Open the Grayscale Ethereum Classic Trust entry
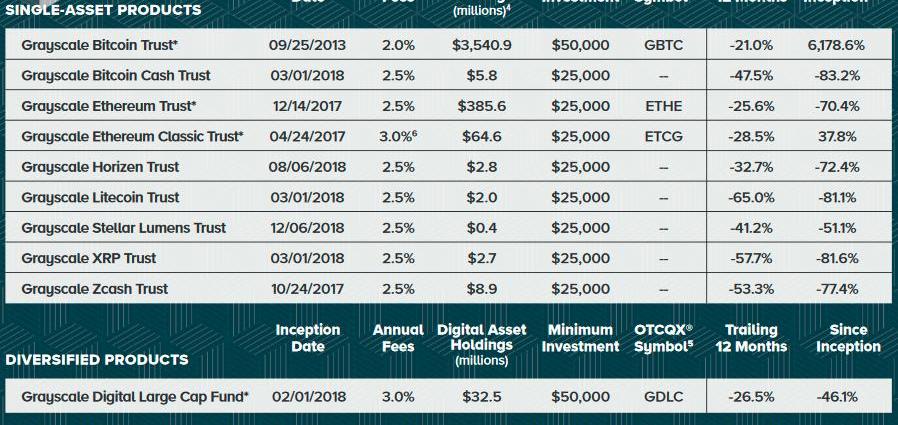 tap(132, 136)
